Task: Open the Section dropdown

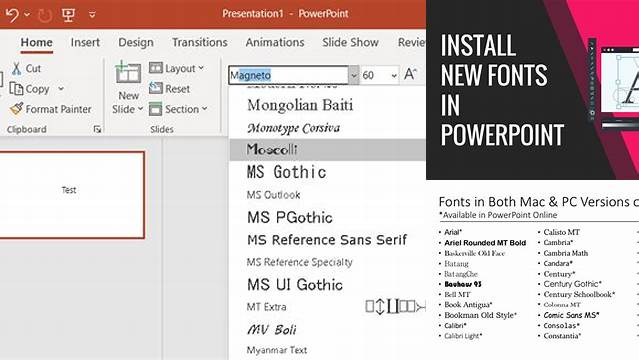Action: (x=178, y=109)
